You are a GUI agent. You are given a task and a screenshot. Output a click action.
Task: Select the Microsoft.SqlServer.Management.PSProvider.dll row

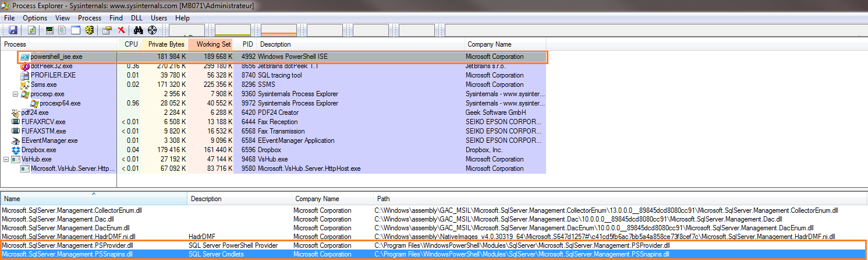click(434, 245)
